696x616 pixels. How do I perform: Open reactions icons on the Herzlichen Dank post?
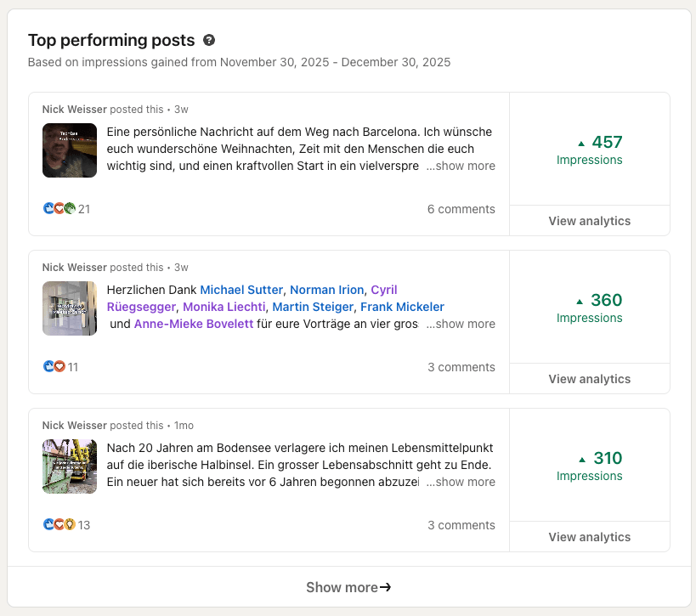pyautogui.click(x=54, y=367)
